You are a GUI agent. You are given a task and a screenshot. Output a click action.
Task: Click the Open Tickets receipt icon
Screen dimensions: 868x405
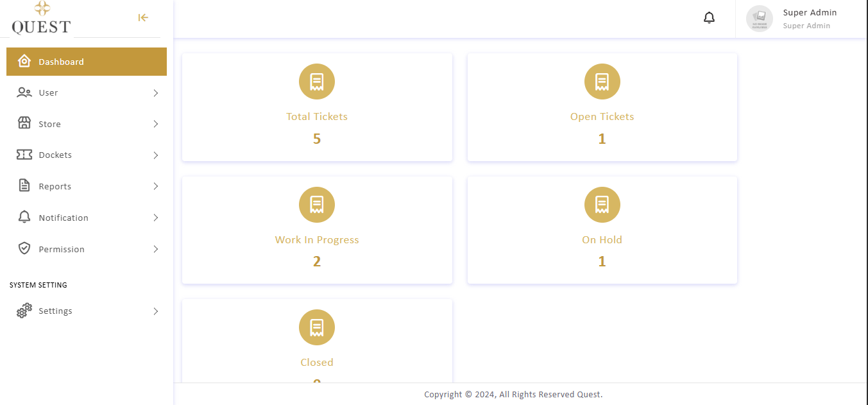[602, 82]
